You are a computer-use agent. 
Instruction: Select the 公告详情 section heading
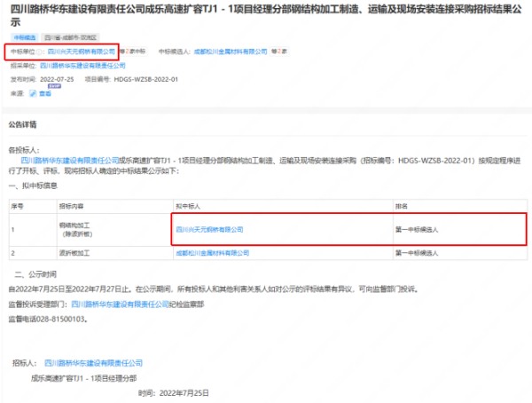(22, 124)
